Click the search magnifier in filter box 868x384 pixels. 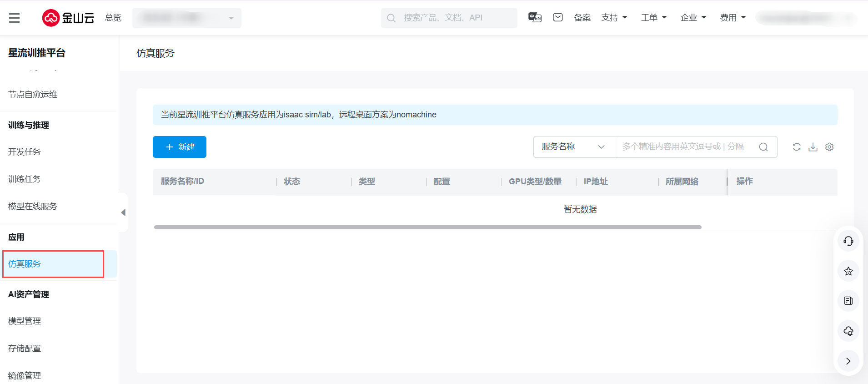763,147
